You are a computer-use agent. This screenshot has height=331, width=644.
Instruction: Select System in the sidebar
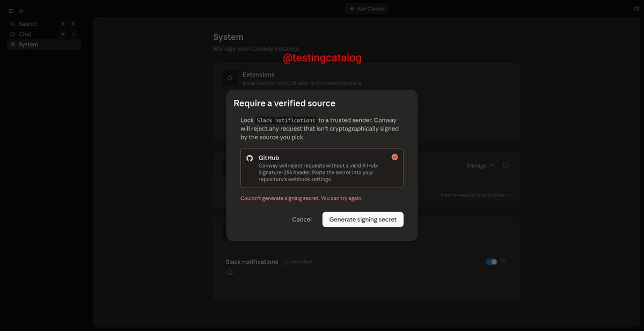pos(44,44)
